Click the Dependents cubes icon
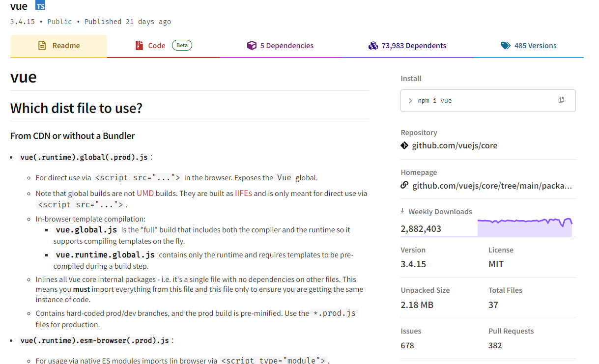Image resolution: width=599 pixels, height=364 pixels. pos(373,46)
